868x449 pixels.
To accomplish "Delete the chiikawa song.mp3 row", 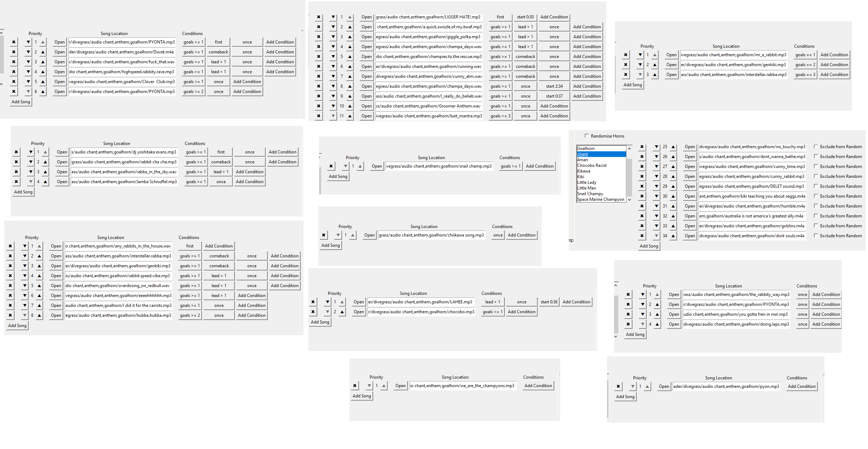I will point(324,235).
